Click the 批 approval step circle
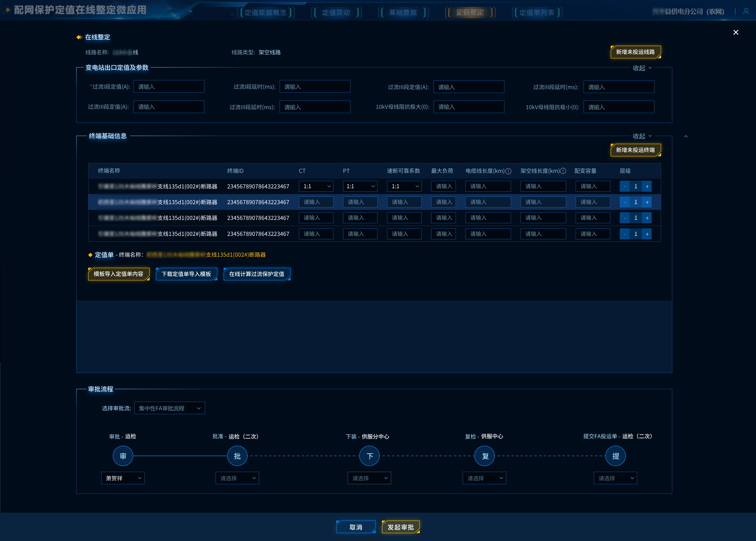The image size is (756, 541). [x=237, y=456]
